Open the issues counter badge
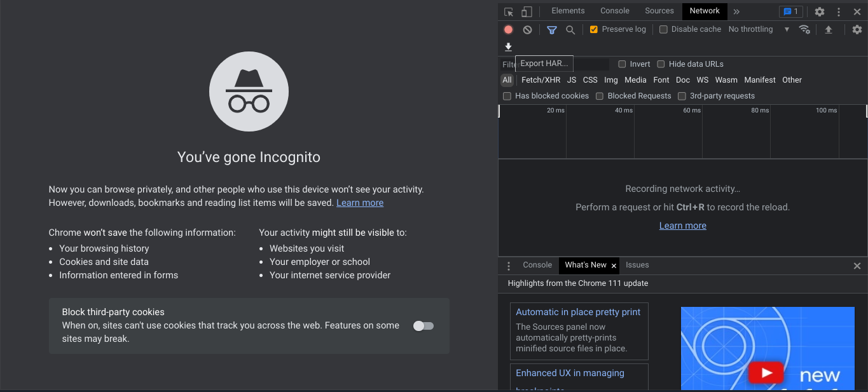Viewport: 868px width, 392px height. [791, 11]
